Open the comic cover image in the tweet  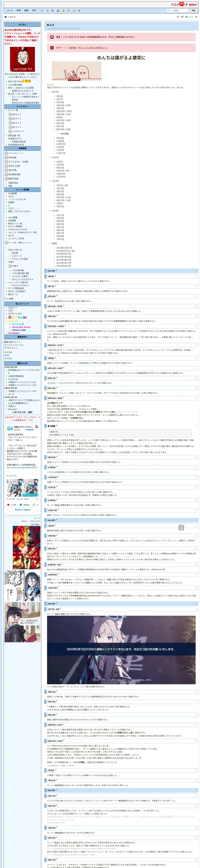pyautogui.click(x=23, y=488)
